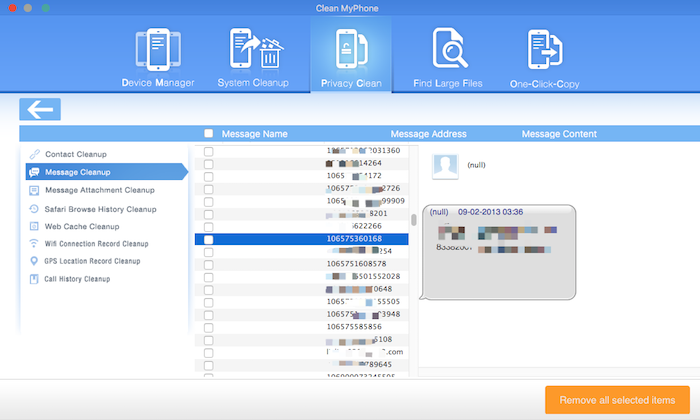Click the Web Cache Cleanup icon
700x420 pixels.
point(34,226)
